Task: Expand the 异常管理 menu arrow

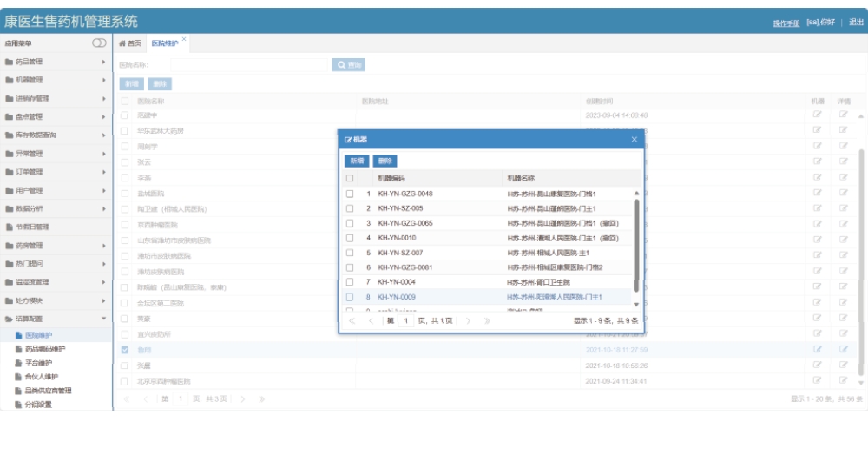Action: coord(103,154)
